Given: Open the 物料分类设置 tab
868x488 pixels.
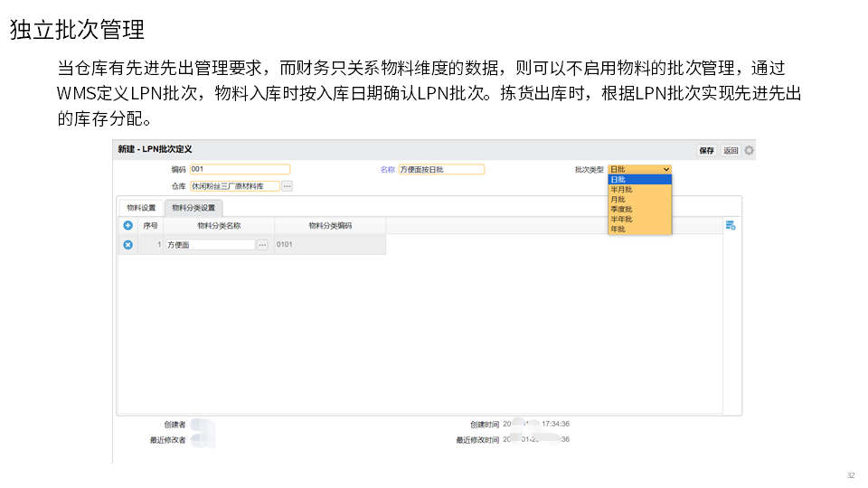Looking at the screenshot, I should coord(193,208).
